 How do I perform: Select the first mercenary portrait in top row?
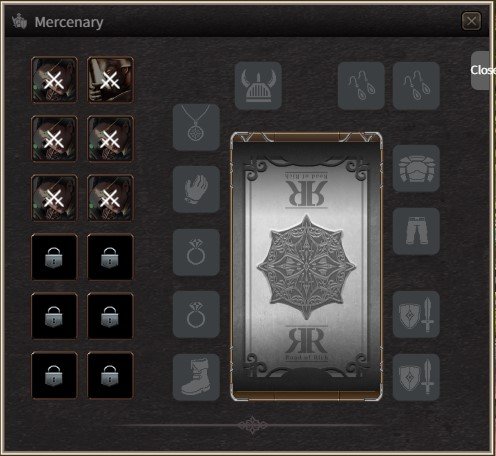pyautogui.click(x=54, y=80)
